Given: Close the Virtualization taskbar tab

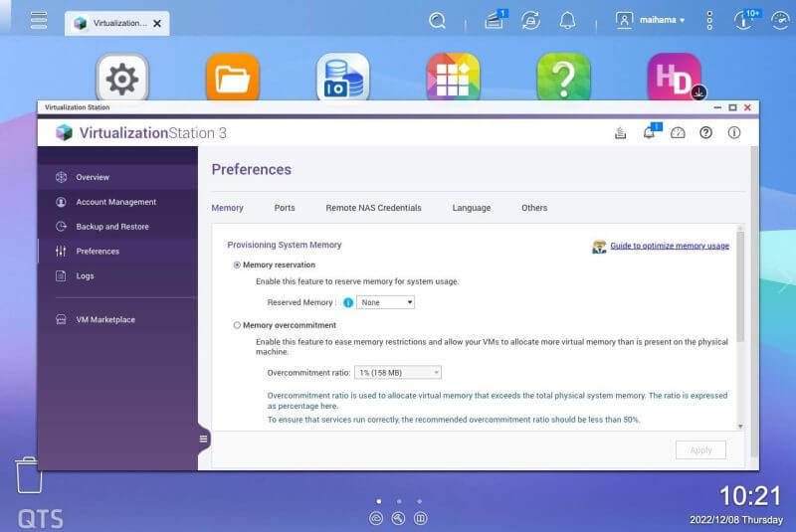Looking at the screenshot, I should tap(157, 23).
